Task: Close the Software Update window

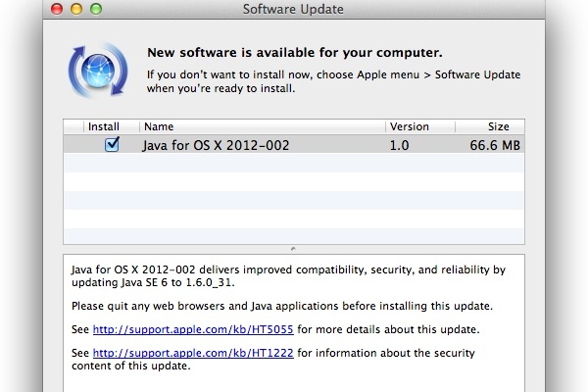Action: 57,9
